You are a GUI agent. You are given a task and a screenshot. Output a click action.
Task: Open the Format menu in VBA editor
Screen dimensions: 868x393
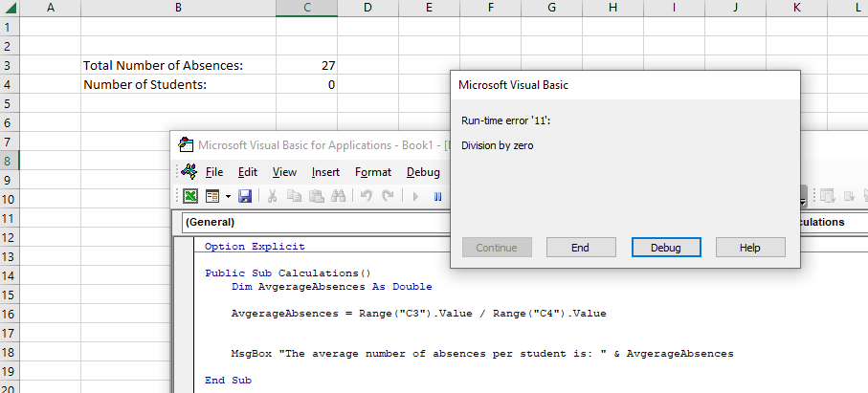(373, 172)
